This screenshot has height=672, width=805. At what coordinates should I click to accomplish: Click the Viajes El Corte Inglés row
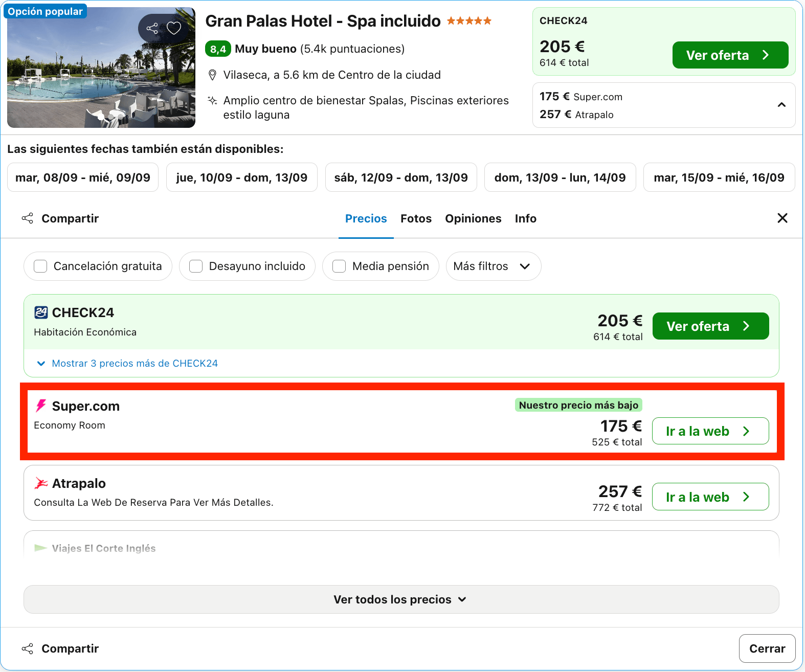tap(401, 545)
